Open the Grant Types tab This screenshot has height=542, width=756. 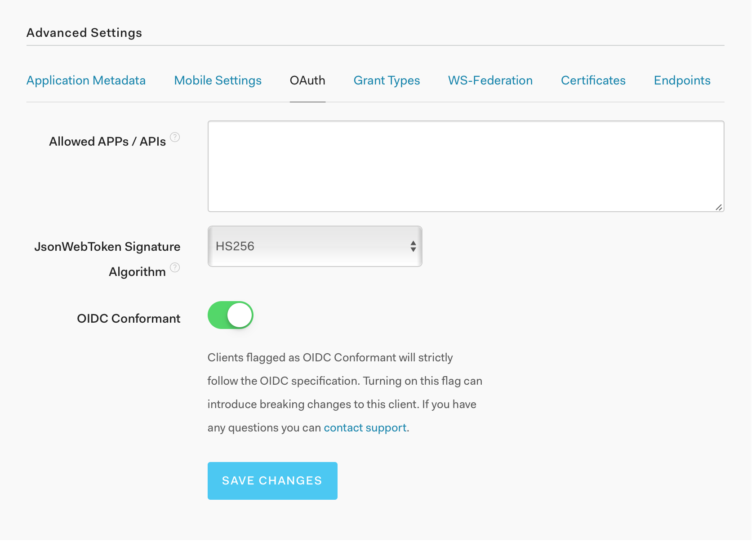pos(387,80)
